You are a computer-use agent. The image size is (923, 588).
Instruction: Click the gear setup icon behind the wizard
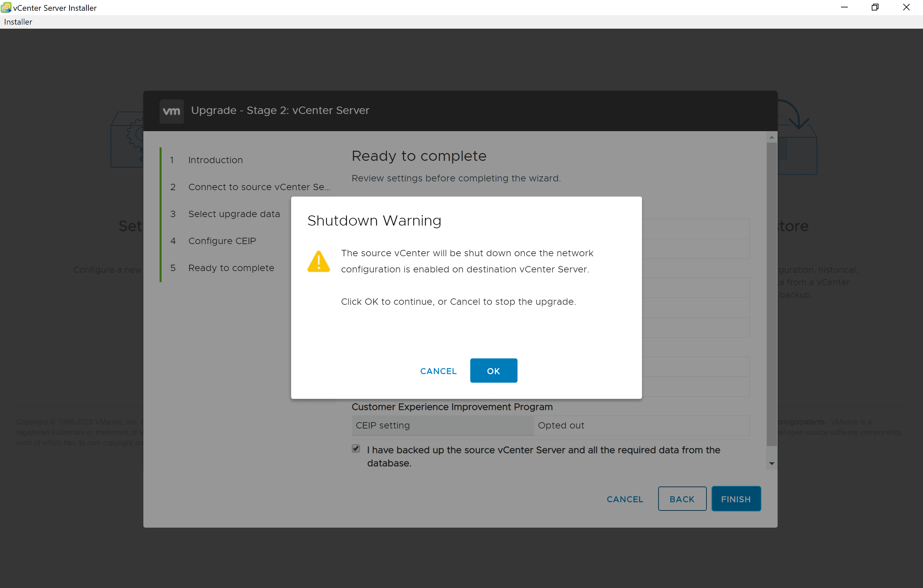[x=135, y=134]
